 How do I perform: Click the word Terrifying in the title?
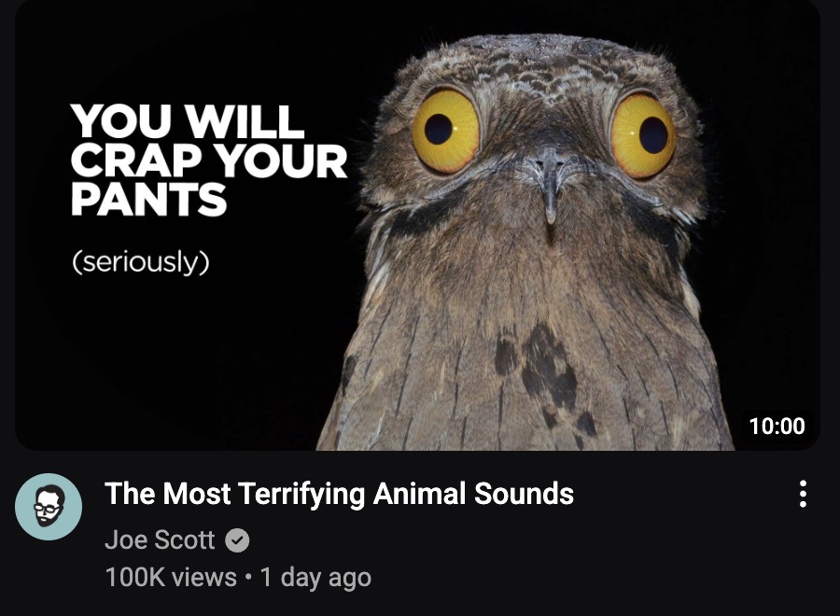pos(301,494)
